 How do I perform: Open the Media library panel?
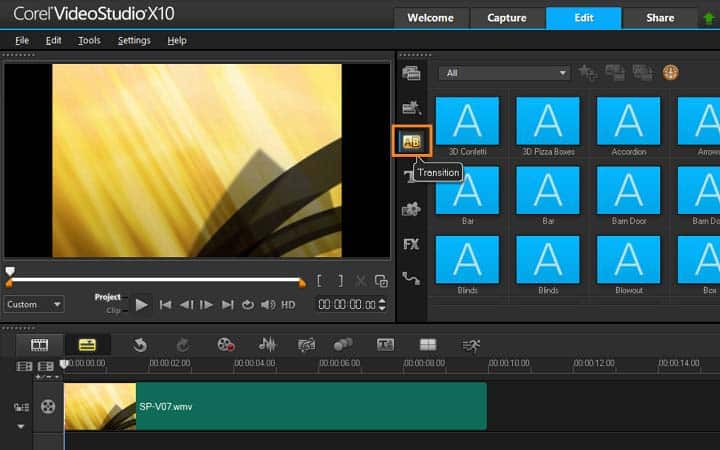(411, 73)
